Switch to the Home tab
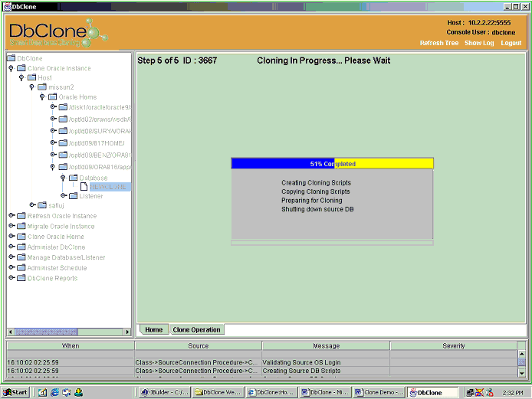 [x=153, y=329]
